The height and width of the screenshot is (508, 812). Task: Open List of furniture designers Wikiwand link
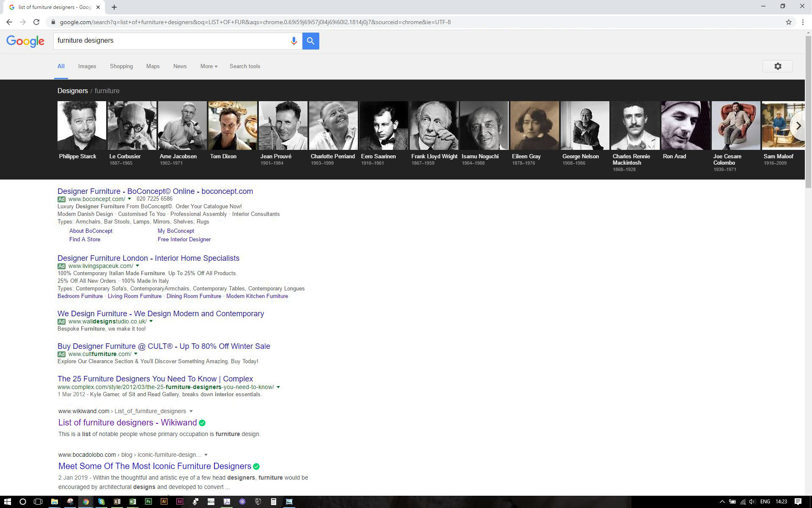pyautogui.click(x=127, y=423)
